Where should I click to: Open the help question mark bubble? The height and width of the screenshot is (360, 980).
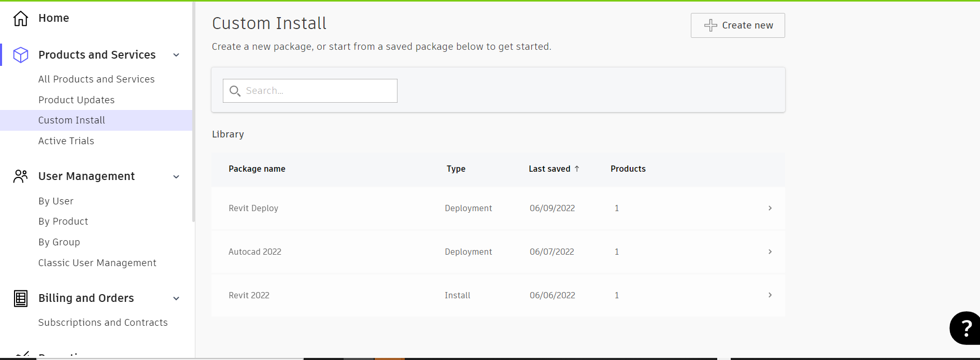(x=965, y=328)
